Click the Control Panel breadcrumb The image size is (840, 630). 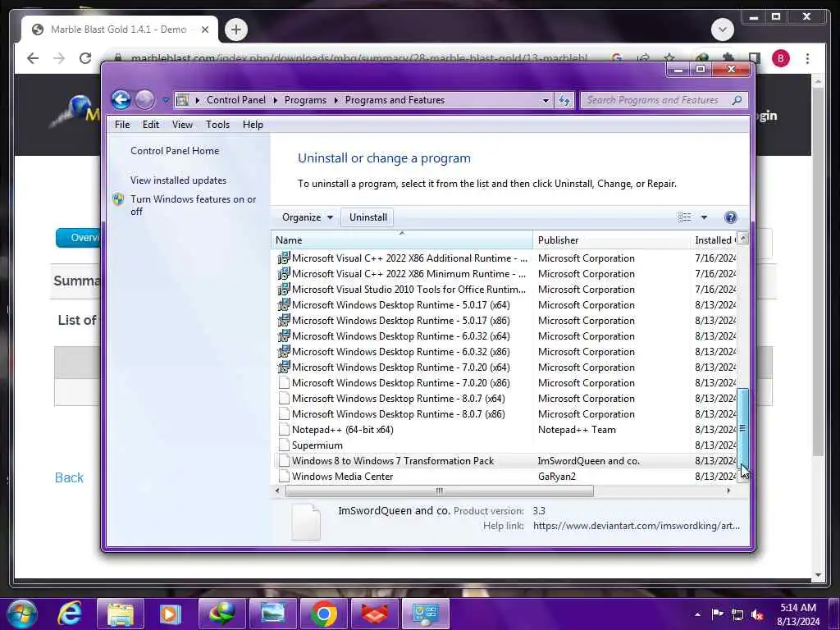click(236, 100)
